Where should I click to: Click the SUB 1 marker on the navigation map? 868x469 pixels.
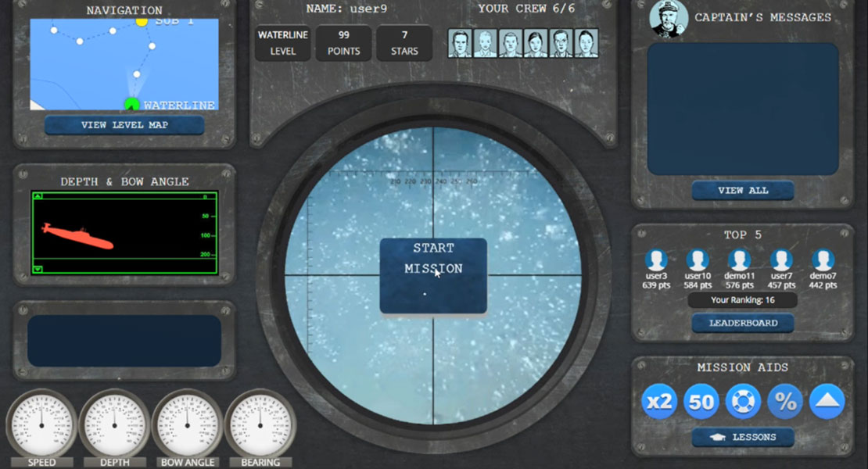pos(142,22)
